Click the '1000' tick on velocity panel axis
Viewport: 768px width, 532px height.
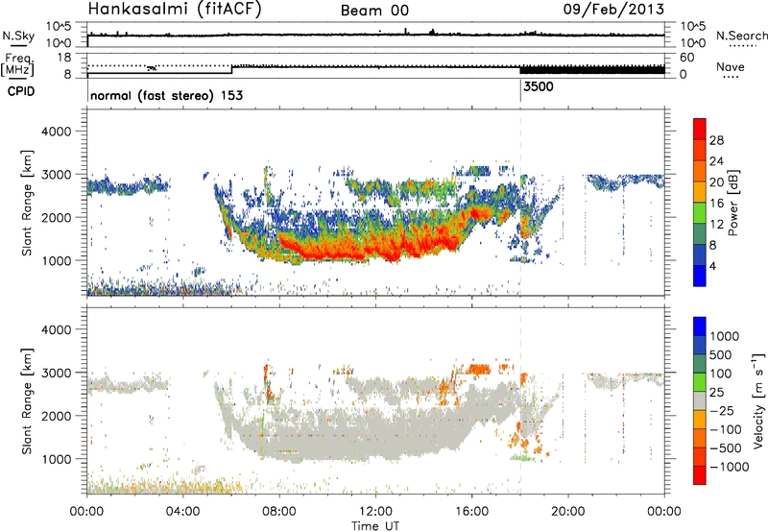[x=56, y=459]
